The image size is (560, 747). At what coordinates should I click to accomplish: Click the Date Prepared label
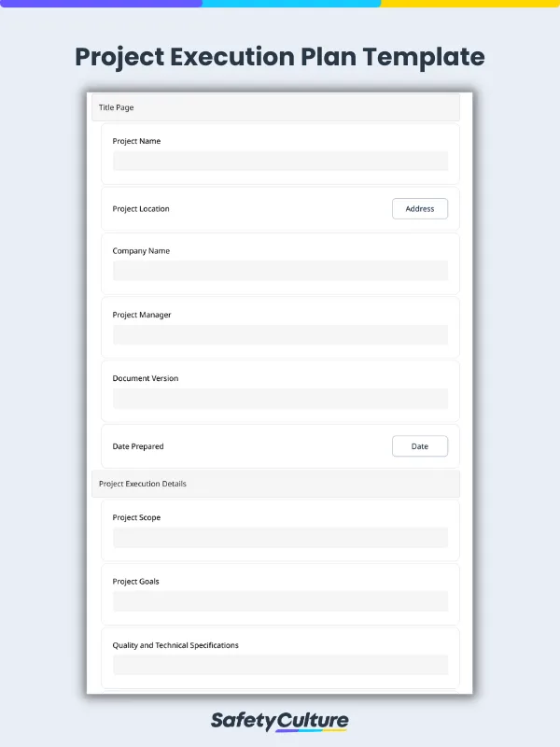pyautogui.click(x=138, y=446)
